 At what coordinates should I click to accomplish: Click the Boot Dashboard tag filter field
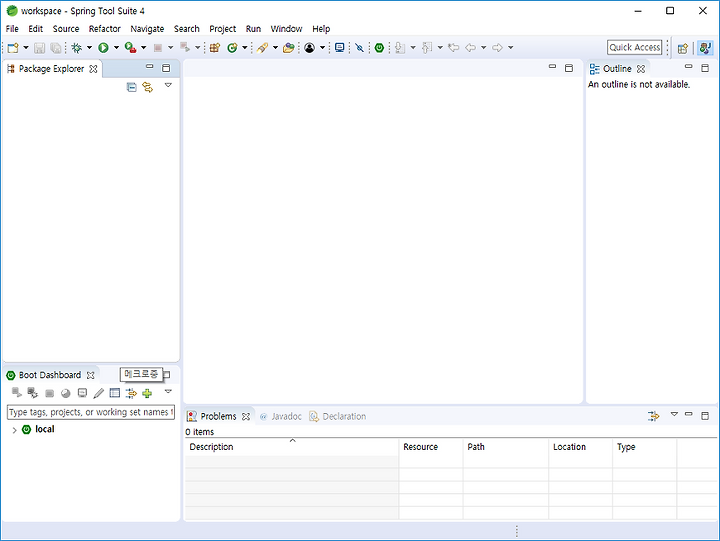[91, 412]
